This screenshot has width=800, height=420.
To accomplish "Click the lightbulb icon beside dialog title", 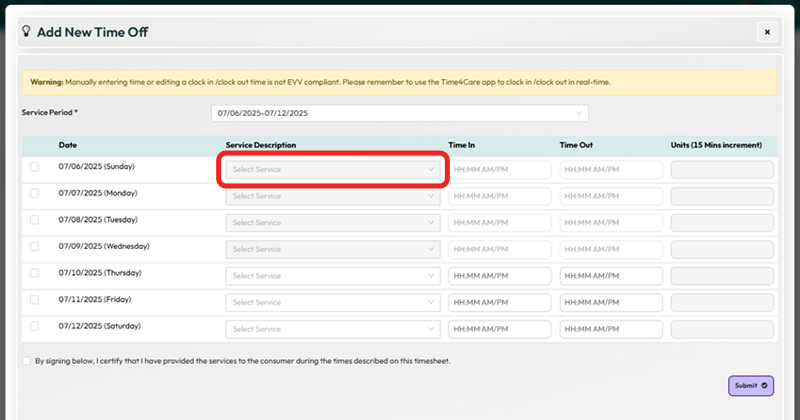I will (x=27, y=31).
